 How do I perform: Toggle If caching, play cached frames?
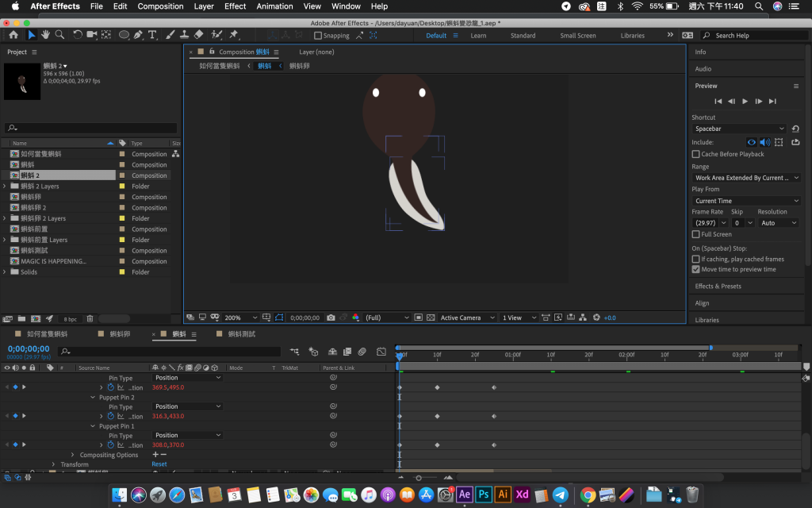[696, 260]
